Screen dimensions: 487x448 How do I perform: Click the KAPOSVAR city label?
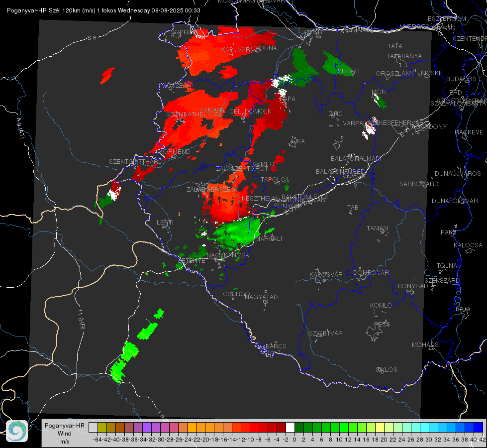326,274
